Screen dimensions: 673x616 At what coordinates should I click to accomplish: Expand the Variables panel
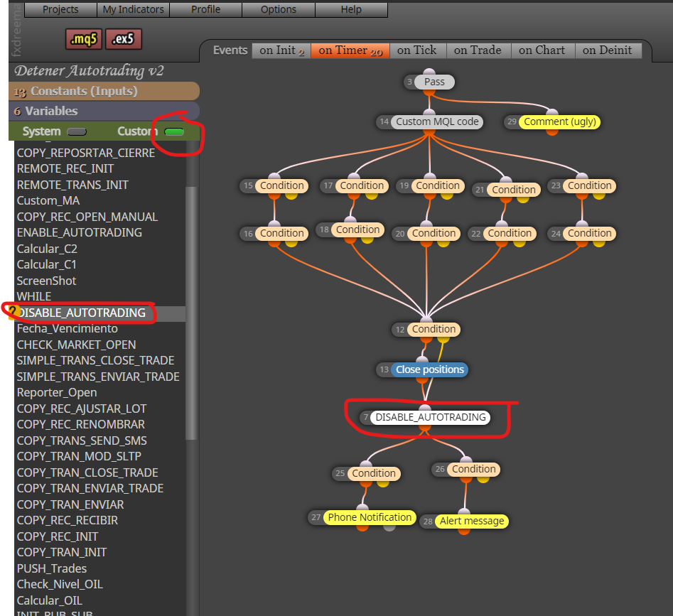[x=104, y=111]
